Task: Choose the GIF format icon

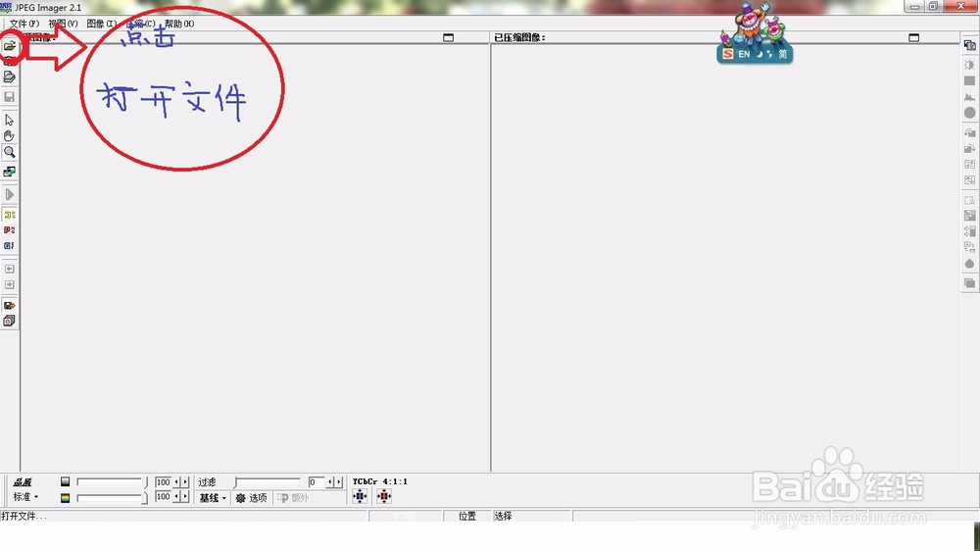Action: (10, 246)
